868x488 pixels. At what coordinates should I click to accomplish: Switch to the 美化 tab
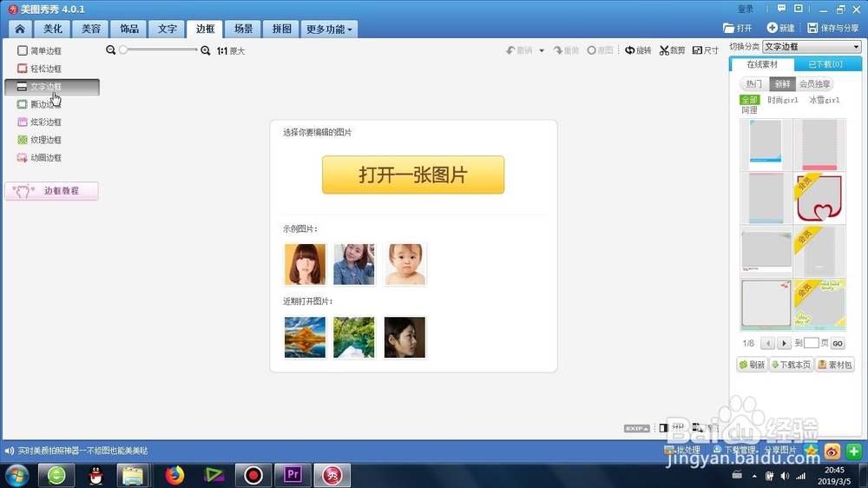click(x=53, y=29)
